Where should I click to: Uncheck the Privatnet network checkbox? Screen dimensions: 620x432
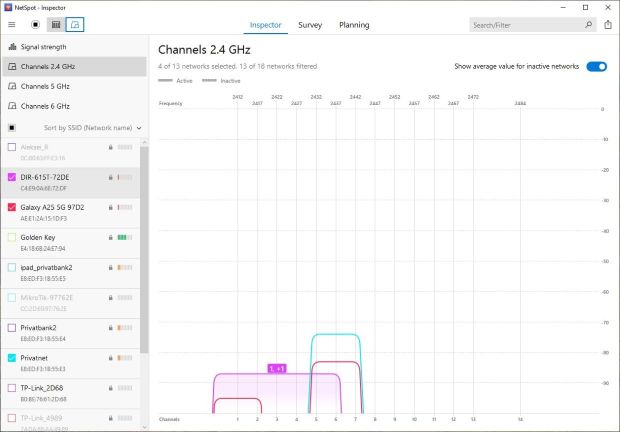point(12,358)
